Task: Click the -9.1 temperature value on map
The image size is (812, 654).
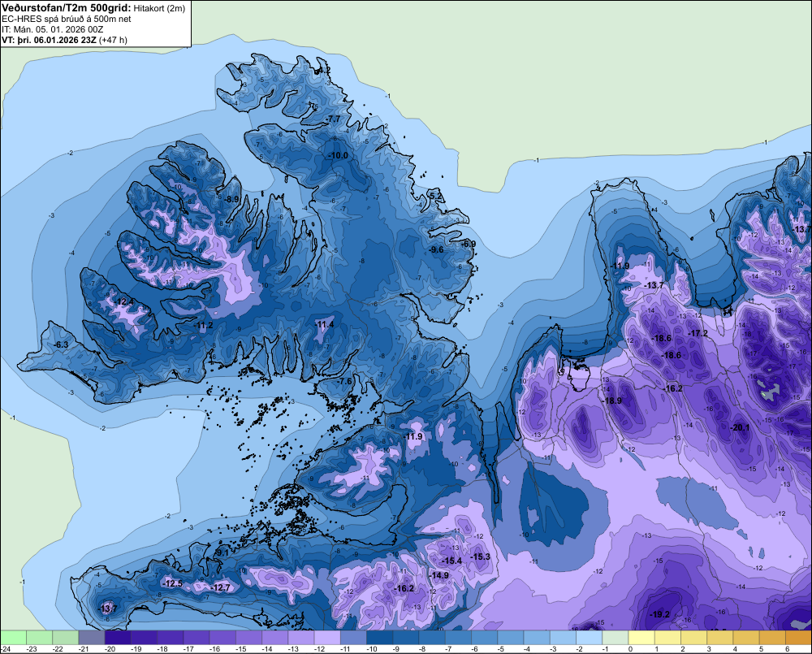Action: click(x=221, y=553)
